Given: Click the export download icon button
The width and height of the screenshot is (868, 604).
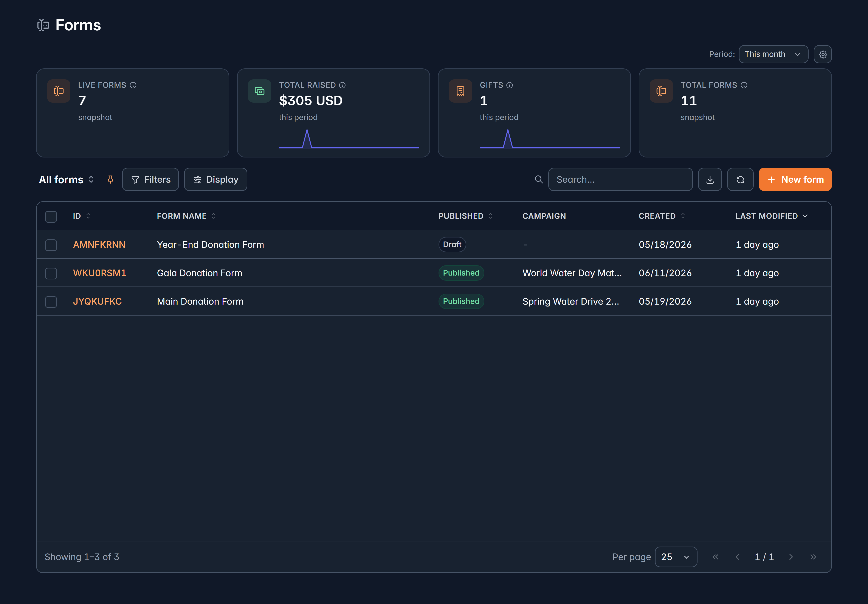Looking at the screenshot, I should coord(710,179).
